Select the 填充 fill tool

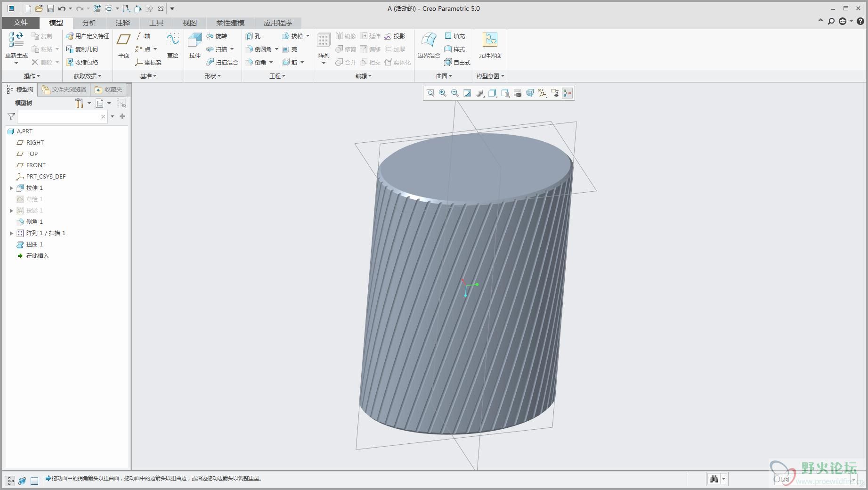pyautogui.click(x=455, y=36)
